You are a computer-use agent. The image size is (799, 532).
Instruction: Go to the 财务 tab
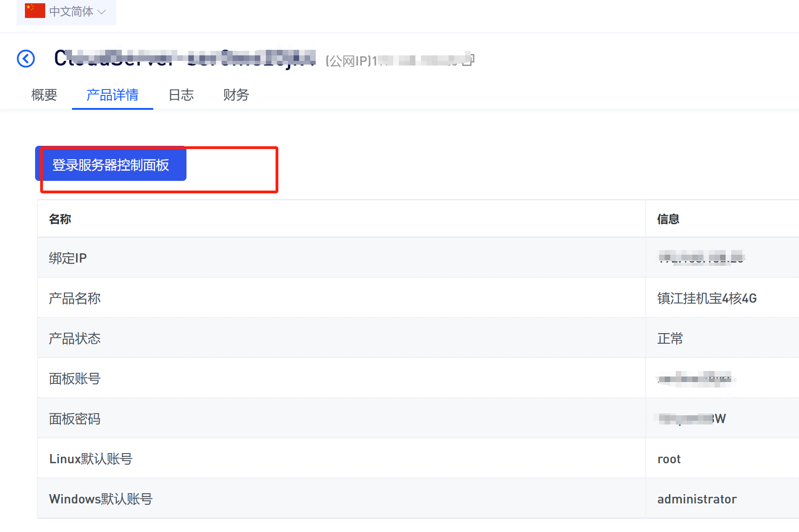coord(236,95)
